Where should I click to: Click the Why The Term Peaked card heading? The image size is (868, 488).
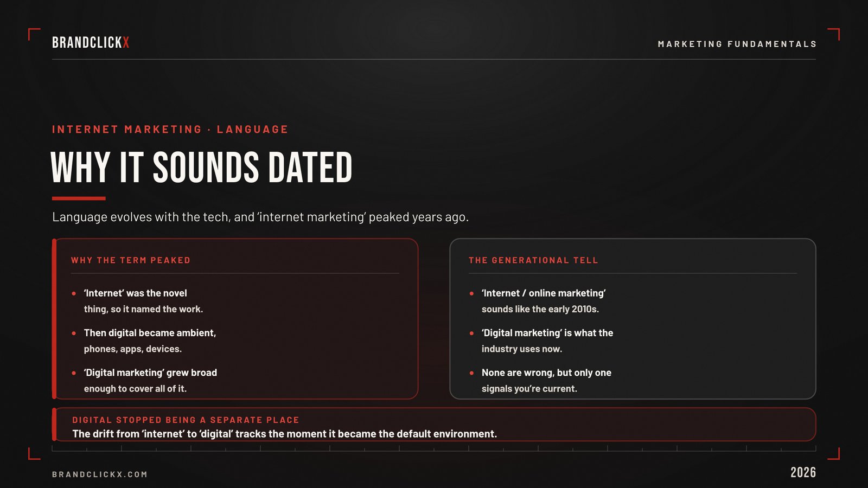point(131,260)
